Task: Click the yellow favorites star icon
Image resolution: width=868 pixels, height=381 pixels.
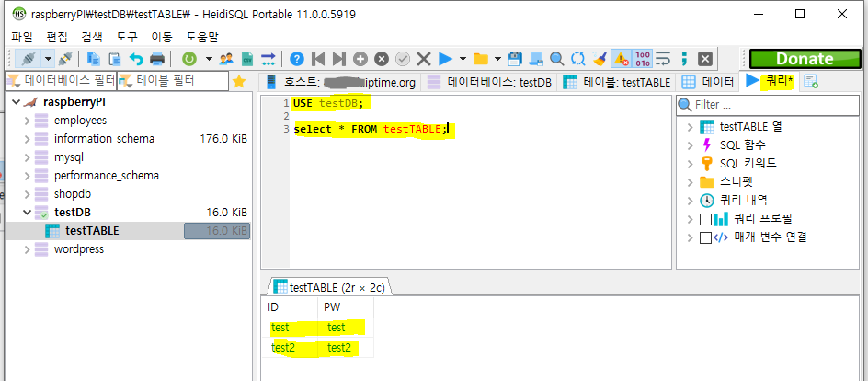Action: point(238,81)
